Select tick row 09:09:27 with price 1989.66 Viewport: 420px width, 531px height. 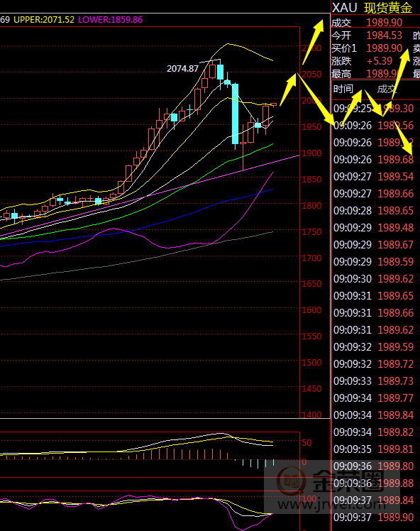374,194
